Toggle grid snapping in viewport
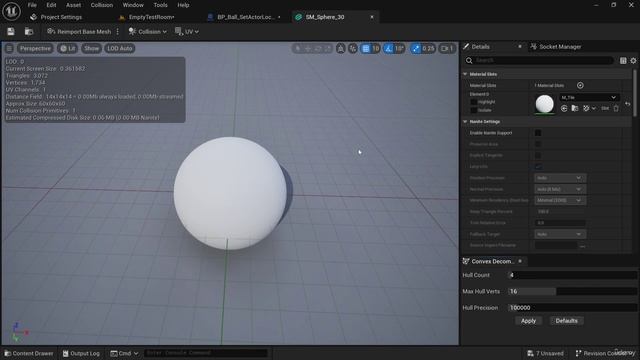 tap(366, 49)
